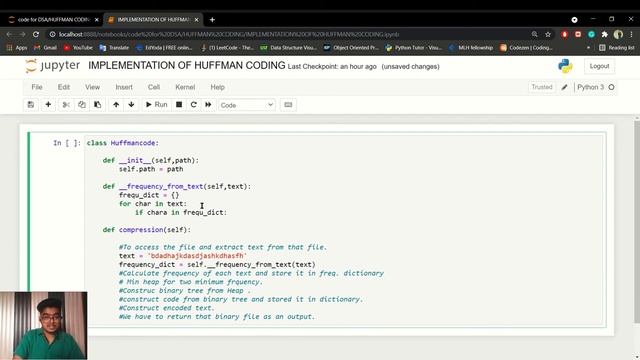Open the Help menu
The image size is (640, 360).
tap(218, 87)
